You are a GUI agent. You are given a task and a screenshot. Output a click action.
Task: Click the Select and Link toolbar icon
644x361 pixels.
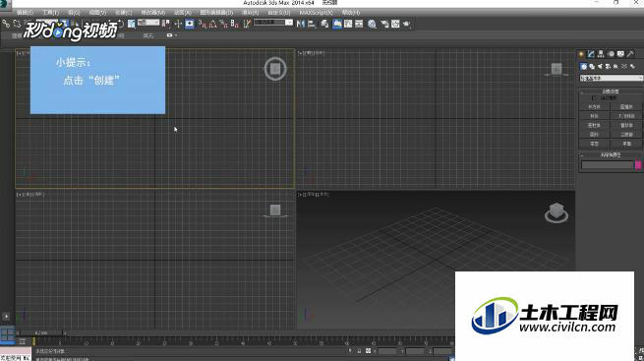tap(5, 24)
